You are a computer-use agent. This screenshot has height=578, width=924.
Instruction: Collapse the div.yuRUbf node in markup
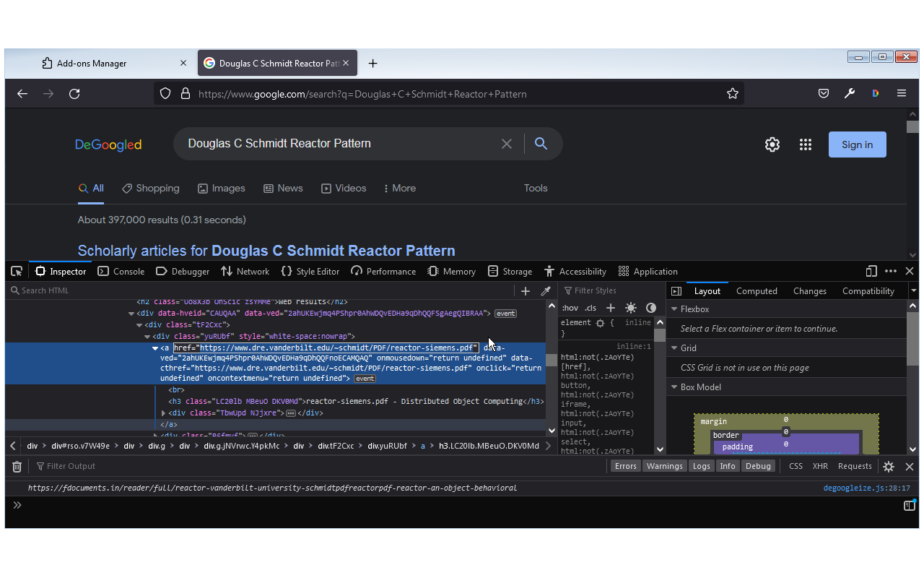[x=147, y=337]
